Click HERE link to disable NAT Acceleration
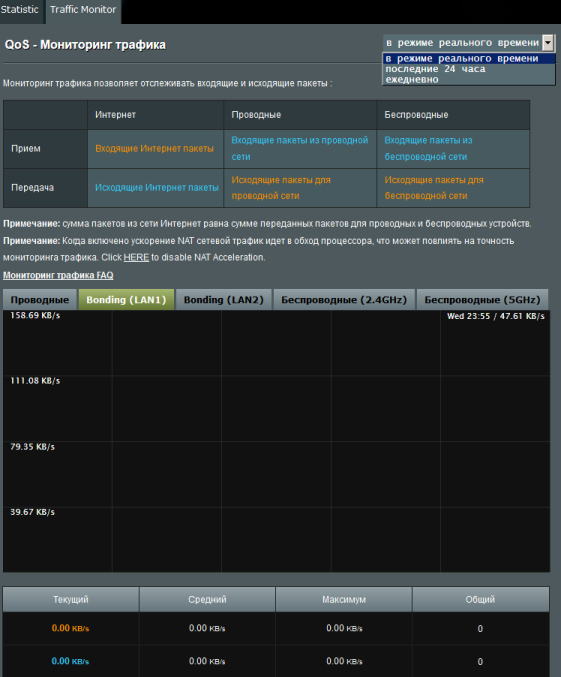The height and width of the screenshot is (677, 561). coord(136,257)
